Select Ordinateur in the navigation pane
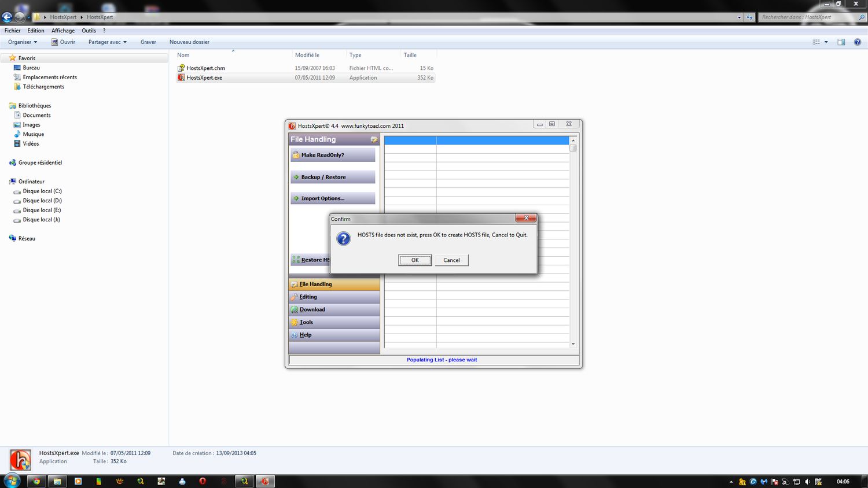Viewport: 868px width, 488px height. pyautogui.click(x=31, y=182)
